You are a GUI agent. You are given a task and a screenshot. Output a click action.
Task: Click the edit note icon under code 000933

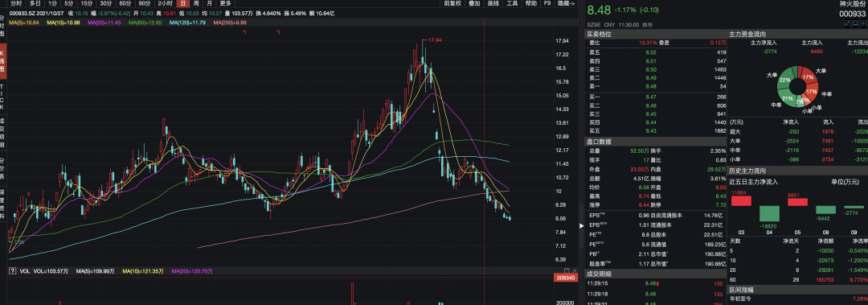pos(848,23)
